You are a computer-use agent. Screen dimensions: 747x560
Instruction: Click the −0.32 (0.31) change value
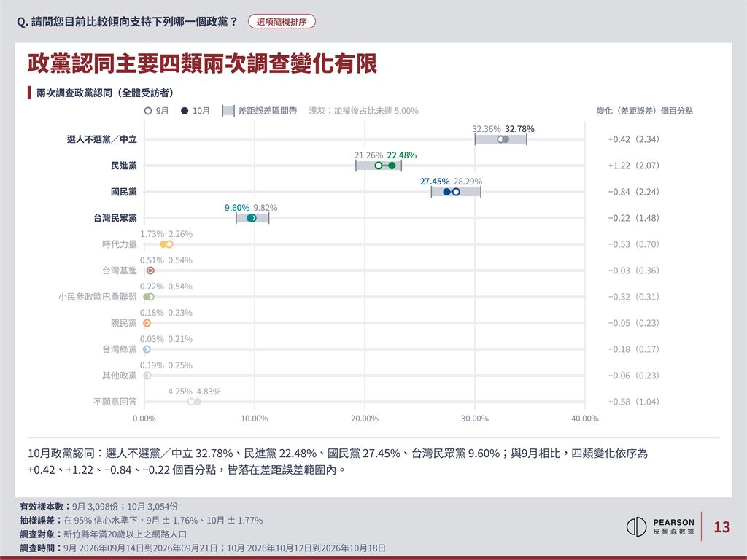tap(634, 297)
